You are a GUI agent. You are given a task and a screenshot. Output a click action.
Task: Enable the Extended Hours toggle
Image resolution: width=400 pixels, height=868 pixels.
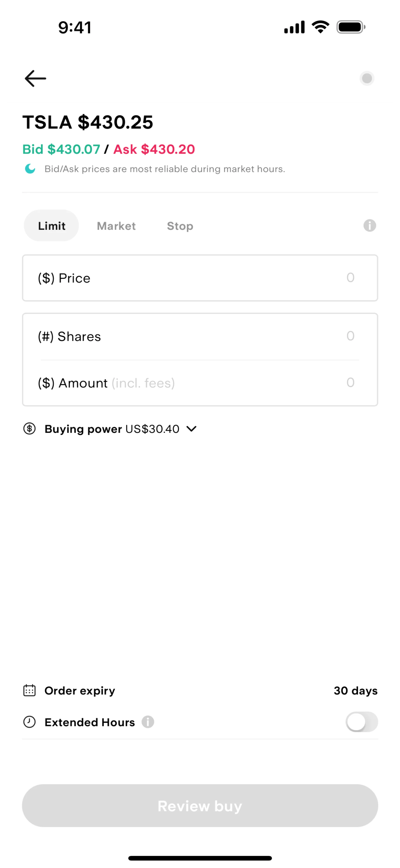pyautogui.click(x=361, y=722)
